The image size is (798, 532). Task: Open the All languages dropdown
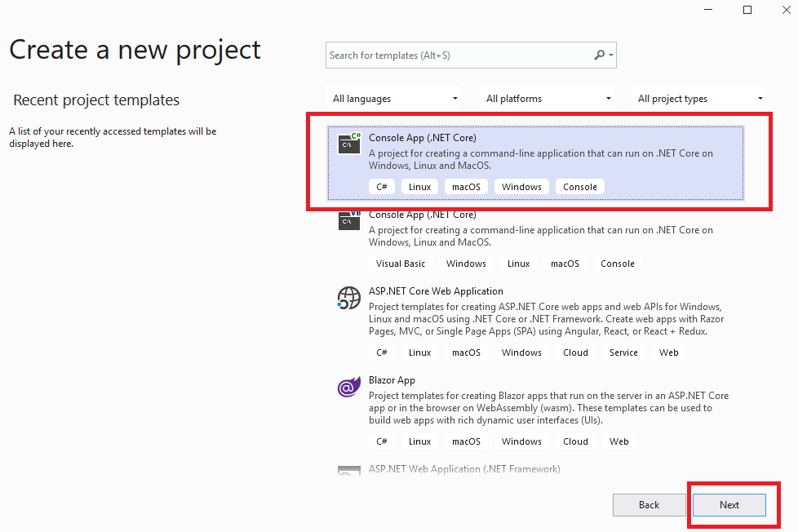[395, 99]
